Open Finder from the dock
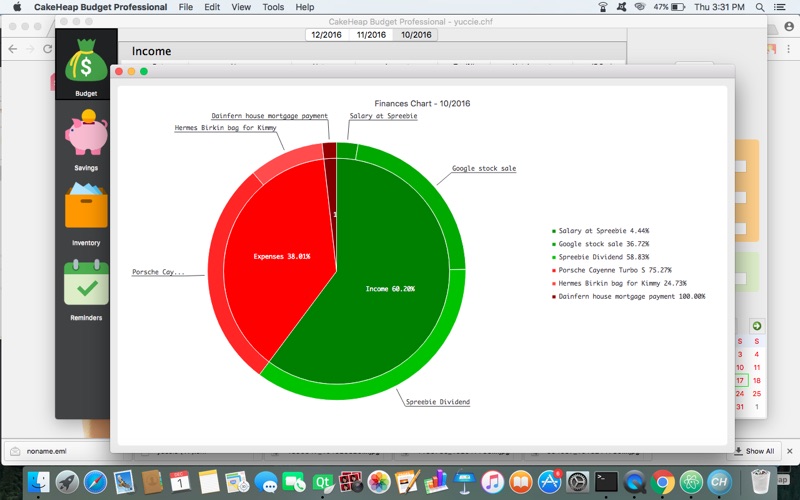 (x=38, y=482)
